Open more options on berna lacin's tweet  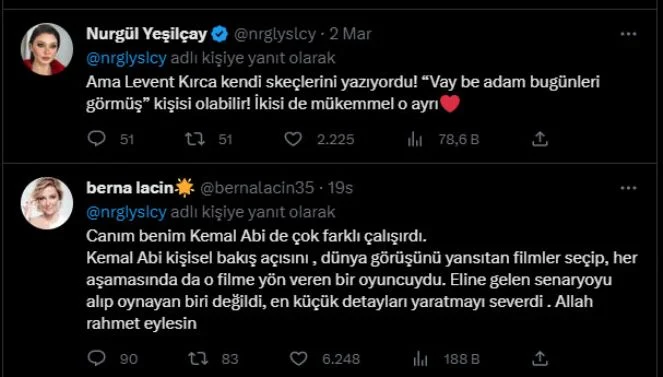(628, 188)
